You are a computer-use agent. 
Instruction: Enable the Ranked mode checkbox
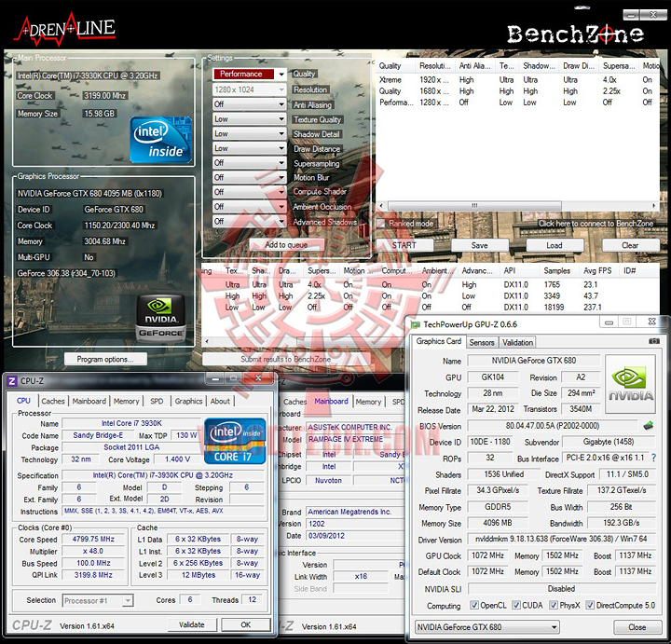pos(381,224)
